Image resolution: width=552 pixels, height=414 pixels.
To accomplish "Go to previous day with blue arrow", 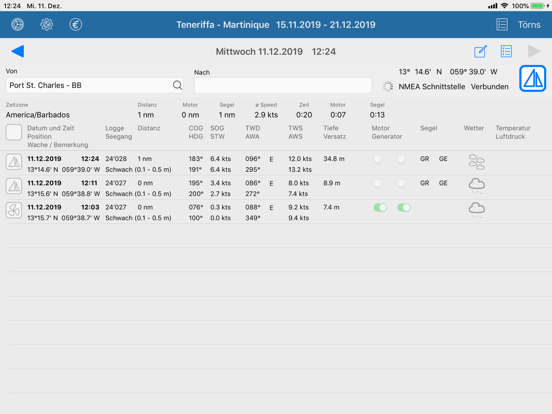I will pos(18,51).
